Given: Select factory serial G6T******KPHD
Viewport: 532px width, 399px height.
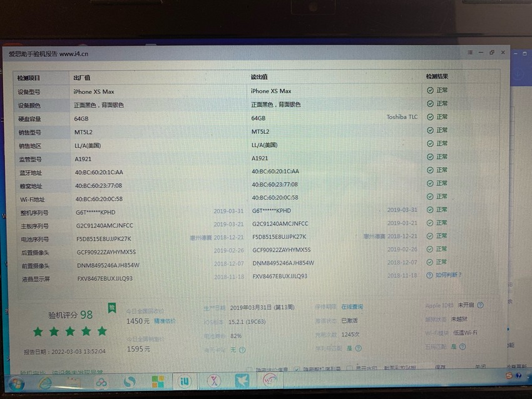Looking at the screenshot, I should (96, 212).
